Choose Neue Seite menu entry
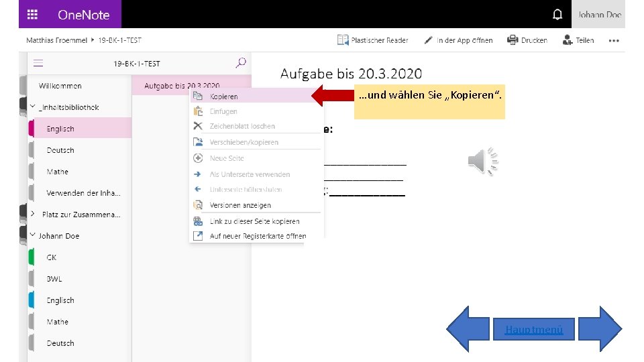 click(256, 158)
